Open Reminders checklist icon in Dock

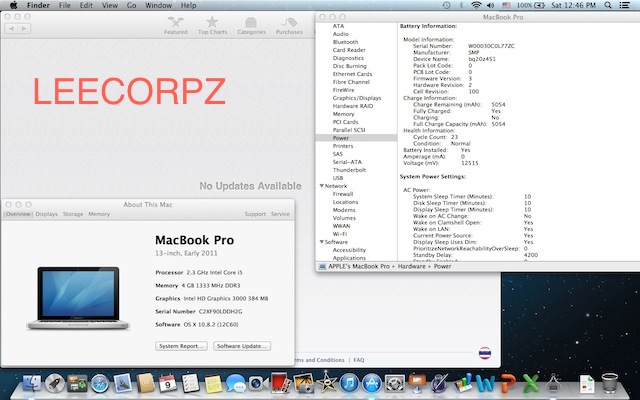click(x=190, y=384)
